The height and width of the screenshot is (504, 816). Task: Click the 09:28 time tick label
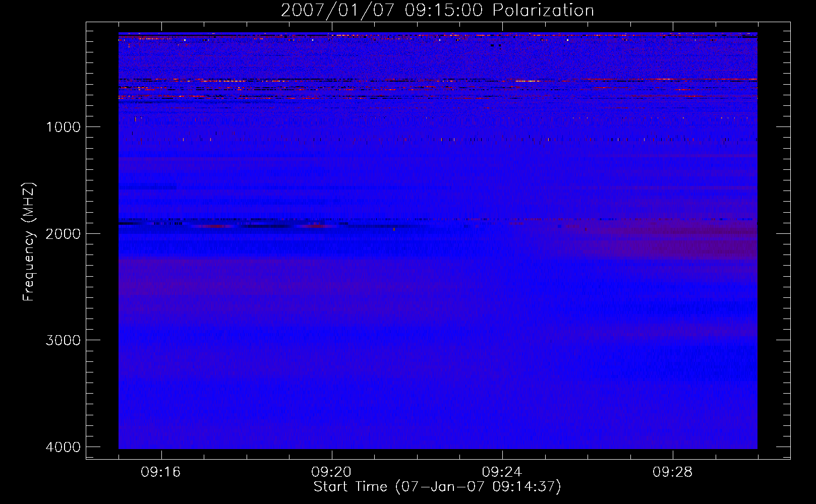[x=672, y=472]
